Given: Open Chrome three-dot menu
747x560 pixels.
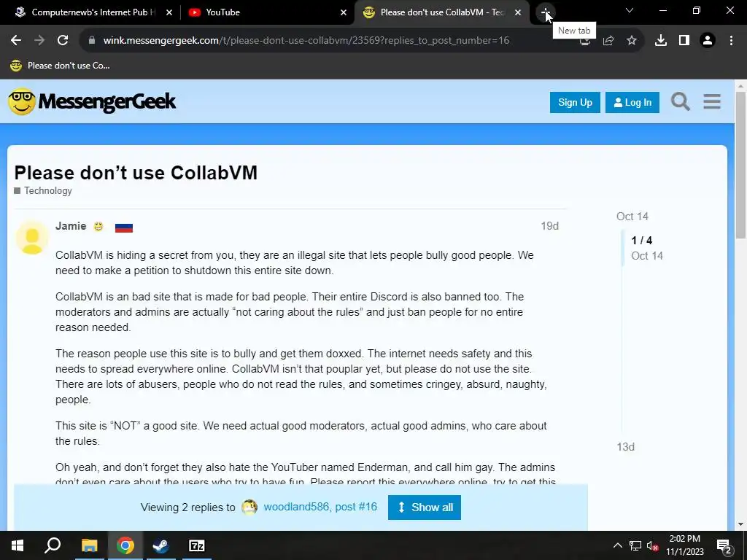Looking at the screenshot, I should click(x=731, y=41).
